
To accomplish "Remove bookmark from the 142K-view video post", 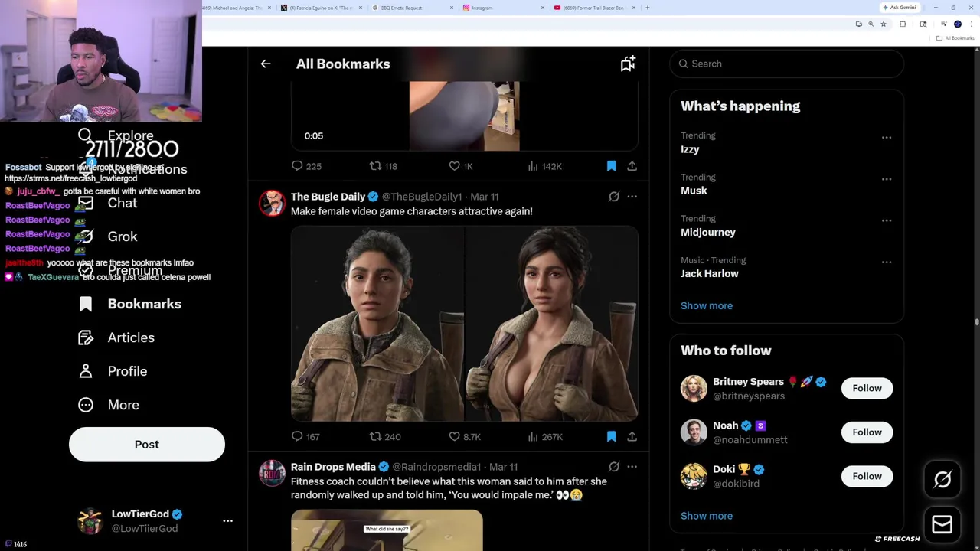I will point(611,166).
